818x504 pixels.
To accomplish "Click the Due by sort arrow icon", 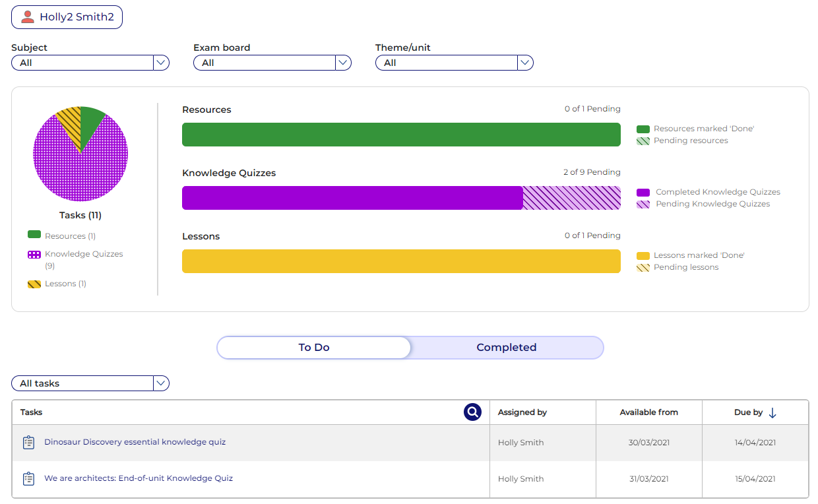I will coord(772,412).
